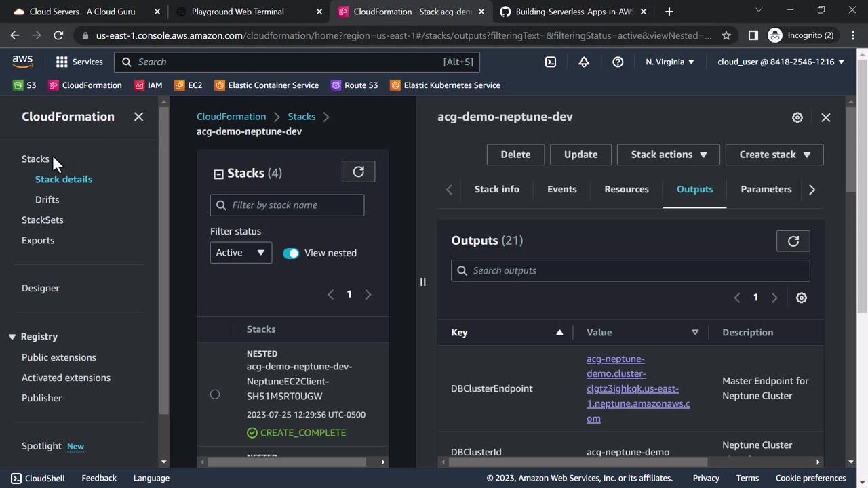Viewport: 868px width, 488px height.
Task: Open Stack details in the sidebar
Action: pos(64,180)
